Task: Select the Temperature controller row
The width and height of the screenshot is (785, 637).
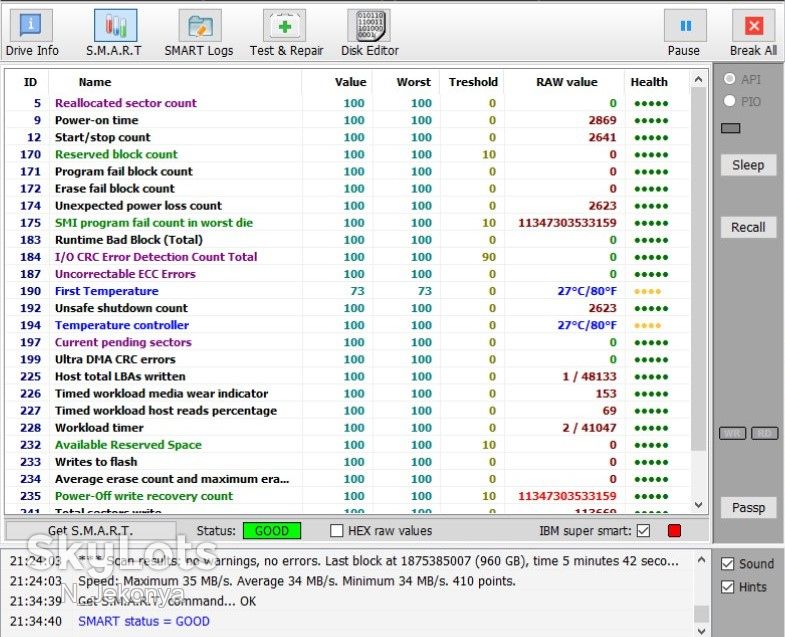Action: (348, 325)
